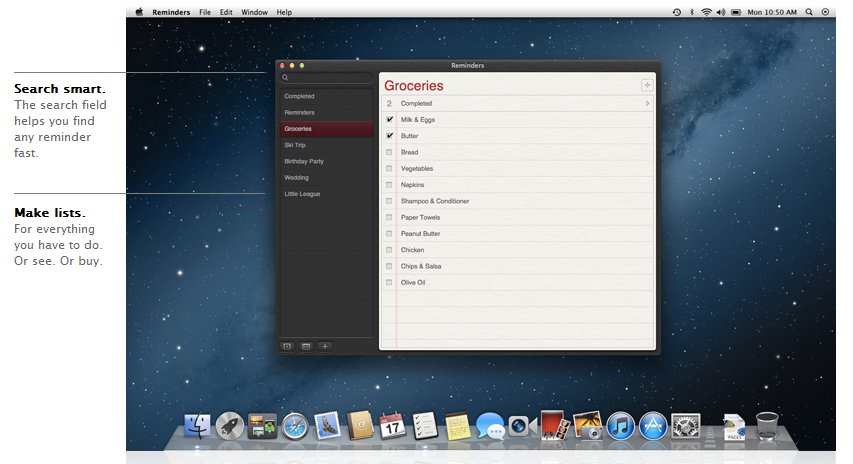
Task: Open the Birthday Party list
Action: 326,162
